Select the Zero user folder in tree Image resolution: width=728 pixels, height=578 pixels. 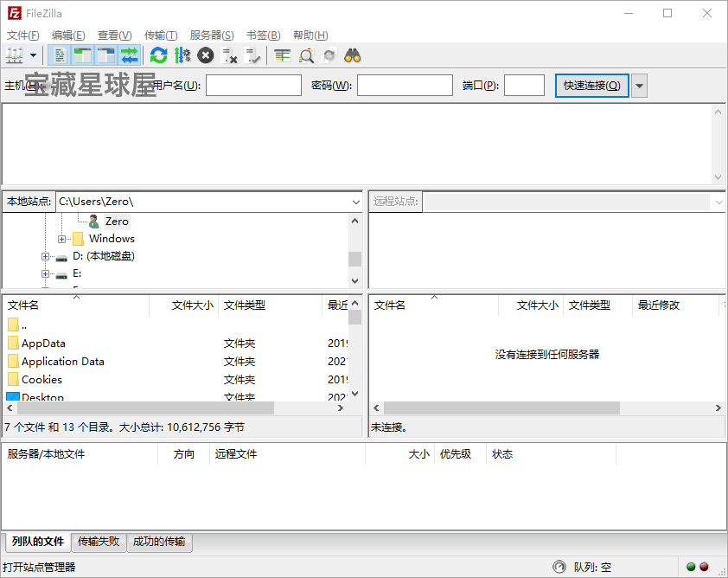117,222
